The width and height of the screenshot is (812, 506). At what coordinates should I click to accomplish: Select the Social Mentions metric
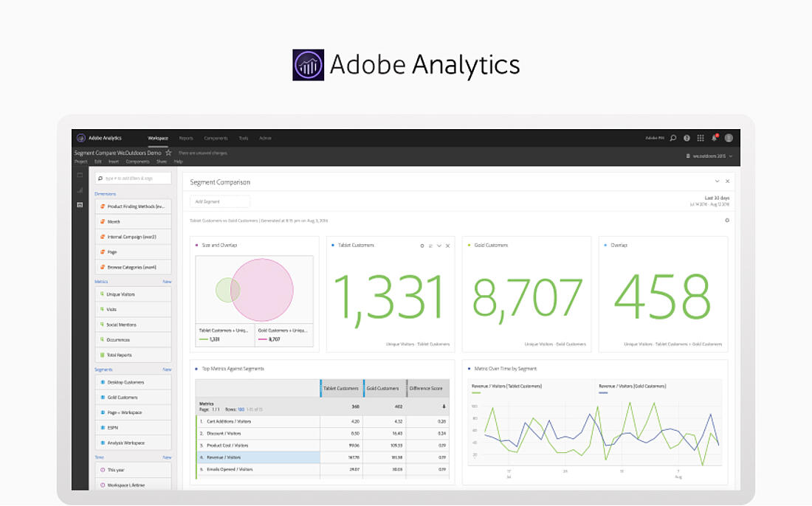[x=133, y=325]
